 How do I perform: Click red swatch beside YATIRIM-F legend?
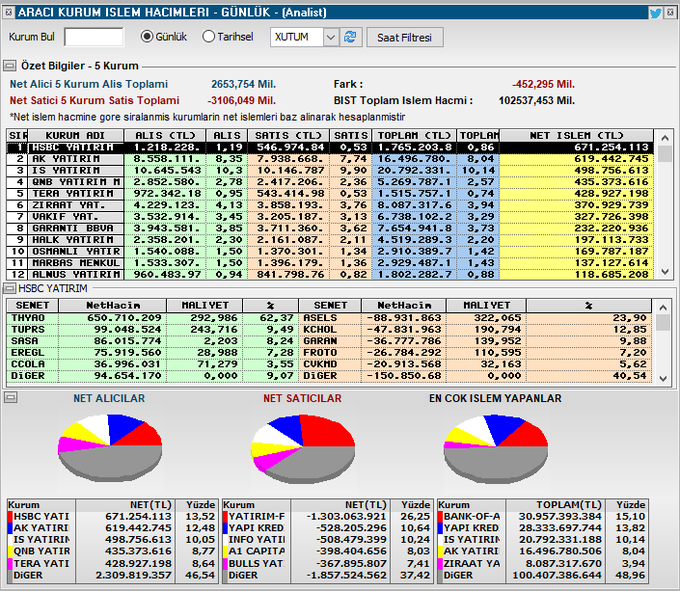click(225, 516)
